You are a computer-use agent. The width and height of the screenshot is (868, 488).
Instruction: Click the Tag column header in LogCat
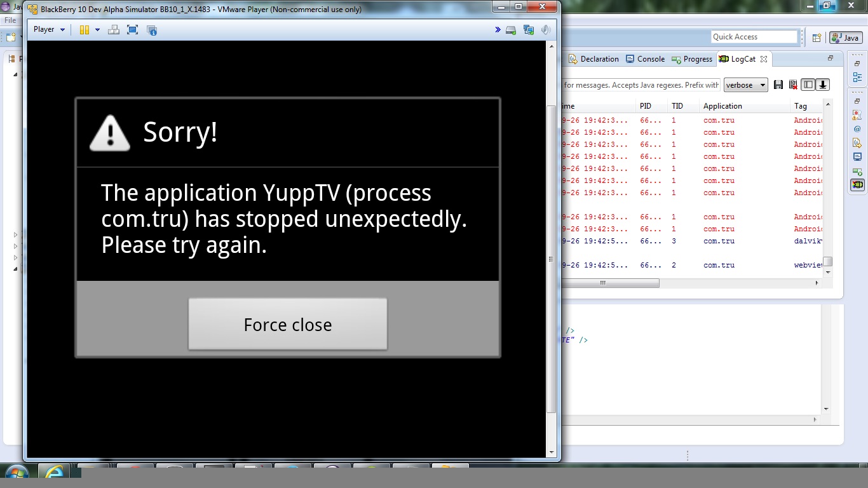[807, 106]
